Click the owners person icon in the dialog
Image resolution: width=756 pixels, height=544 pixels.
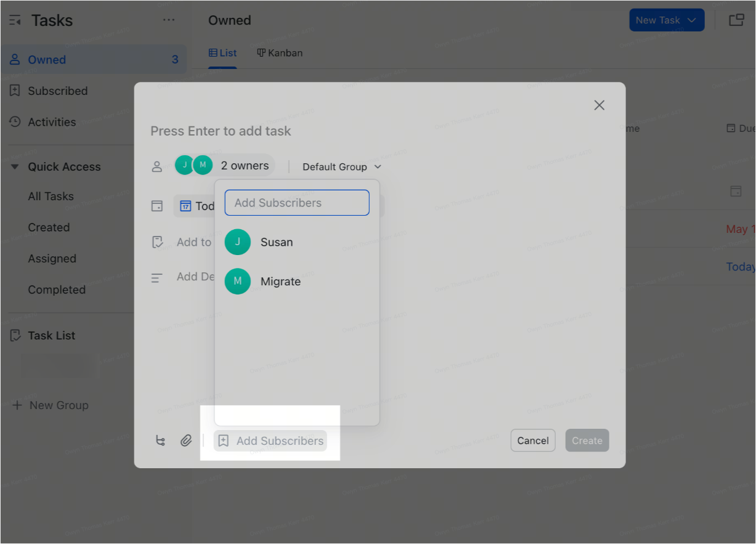[x=157, y=165]
